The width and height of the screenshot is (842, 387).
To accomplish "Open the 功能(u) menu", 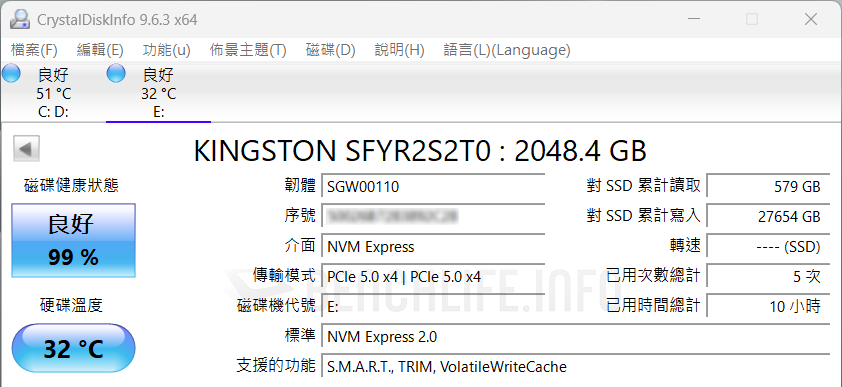I will click(x=166, y=50).
